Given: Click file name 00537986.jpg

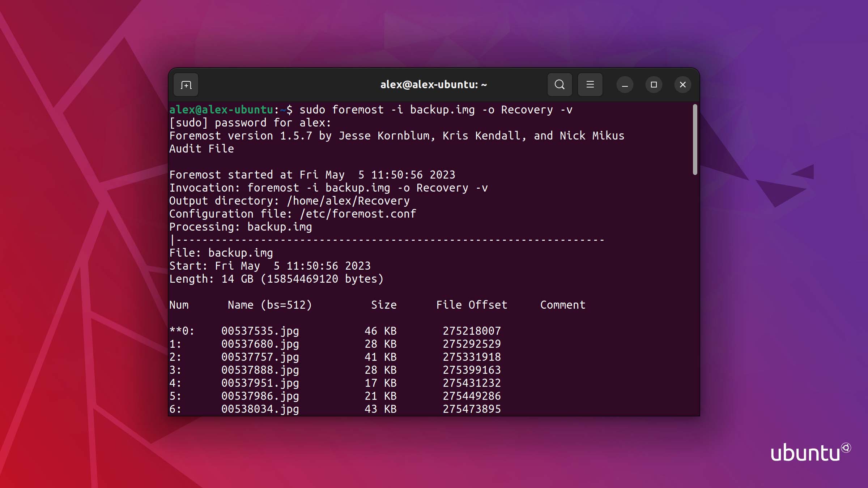Looking at the screenshot, I should [x=260, y=396].
